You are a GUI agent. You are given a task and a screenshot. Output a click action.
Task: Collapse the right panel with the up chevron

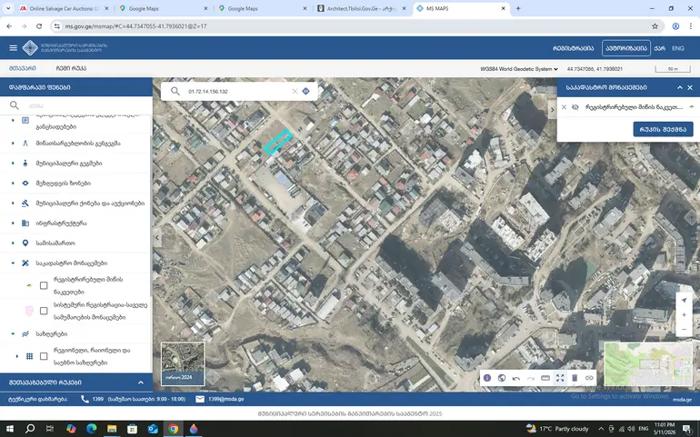tap(680, 87)
